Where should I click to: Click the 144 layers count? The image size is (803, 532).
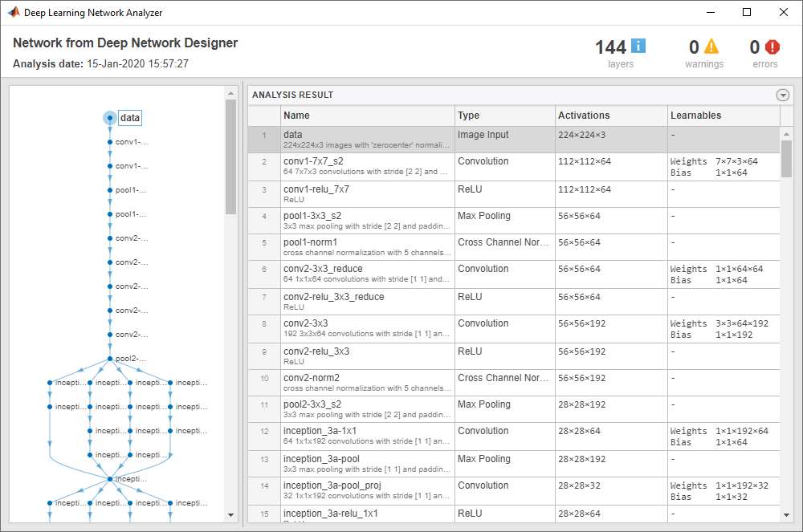coord(610,47)
